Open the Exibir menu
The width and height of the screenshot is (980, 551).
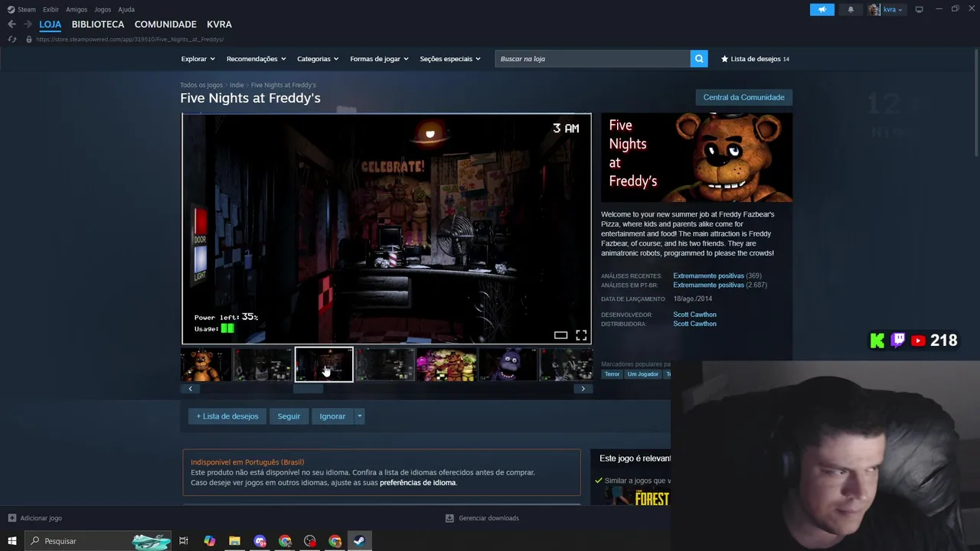coord(51,9)
